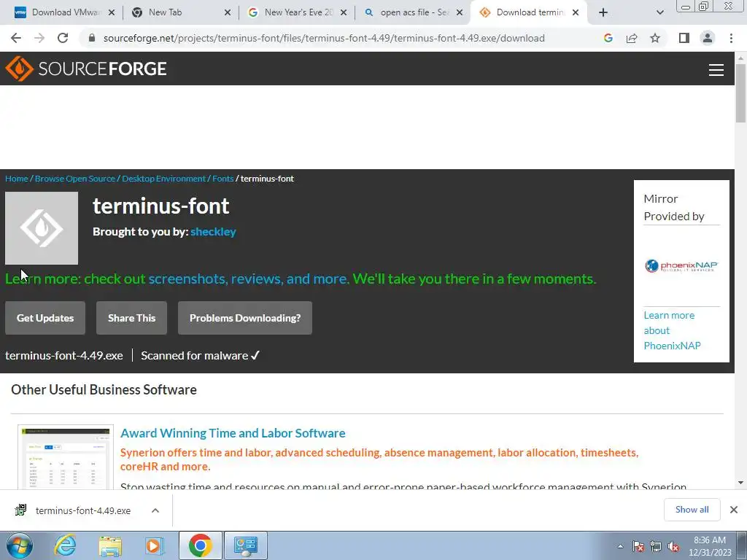Click the scrollbar up arrow
This screenshot has height=560, width=747.
(x=740, y=58)
